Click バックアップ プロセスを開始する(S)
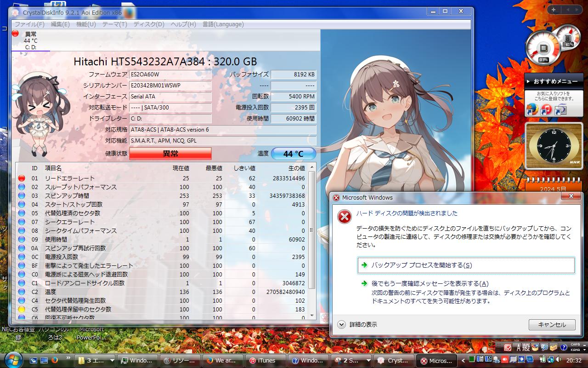Screen dimensions: 588x368 [466, 265]
